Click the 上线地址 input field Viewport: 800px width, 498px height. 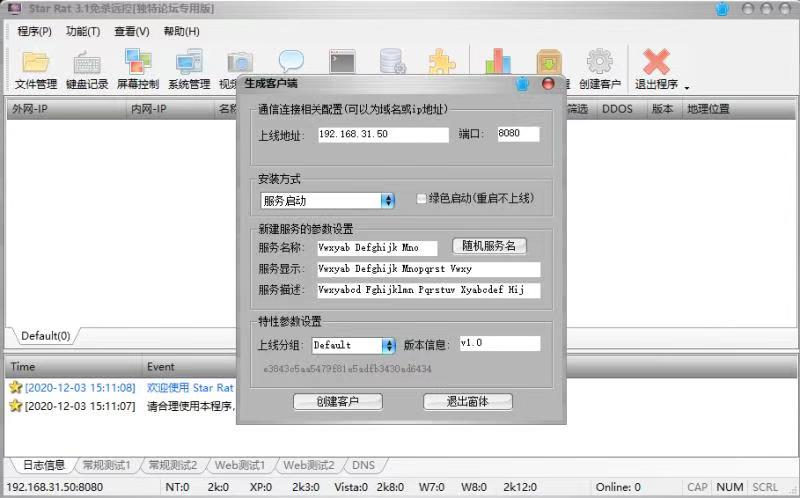(383, 134)
